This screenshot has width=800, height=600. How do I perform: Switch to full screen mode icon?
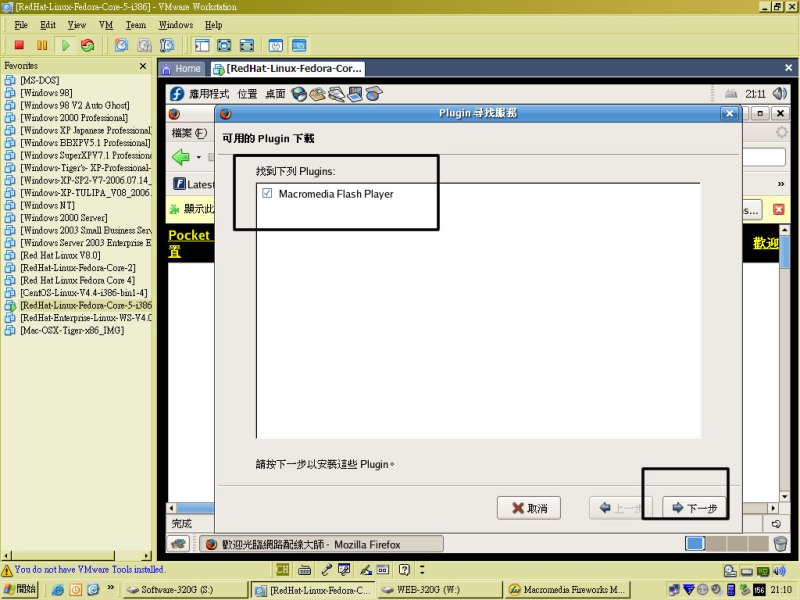pyautogui.click(x=224, y=45)
